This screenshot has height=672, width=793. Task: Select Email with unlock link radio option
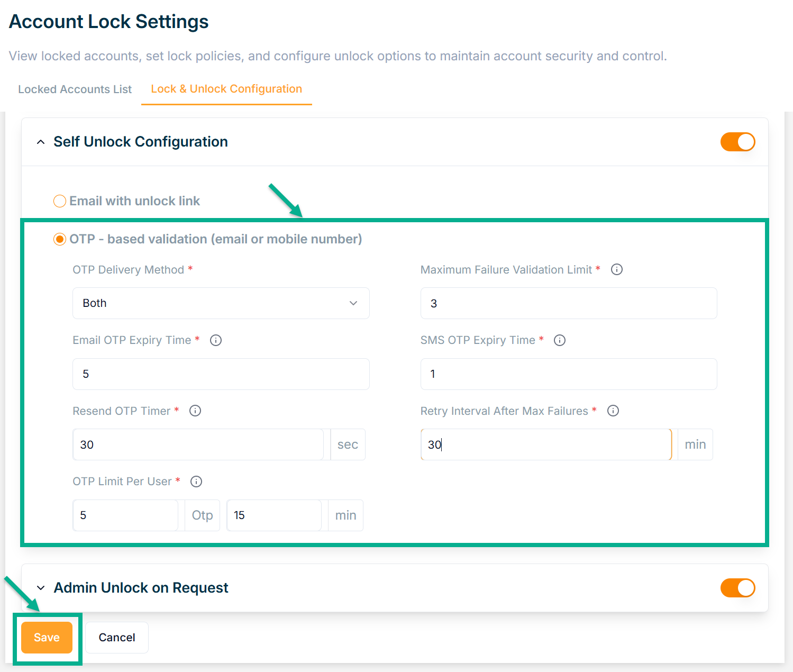point(60,201)
